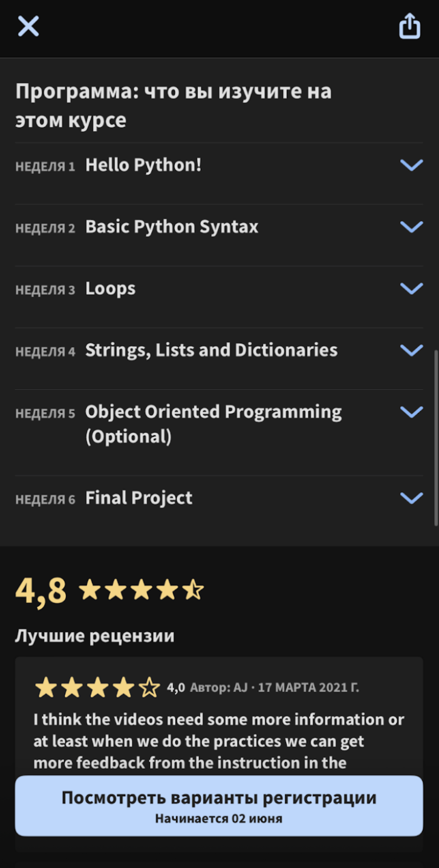The height and width of the screenshot is (868, 439).
Task: Expand the Loops week to view its contents
Action: tap(412, 288)
